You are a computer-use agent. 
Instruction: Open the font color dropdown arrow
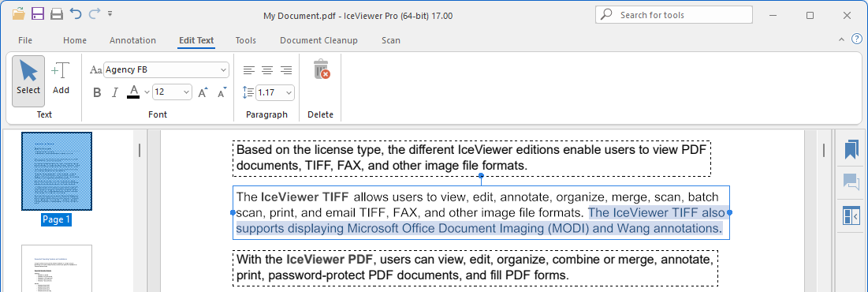tap(147, 92)
